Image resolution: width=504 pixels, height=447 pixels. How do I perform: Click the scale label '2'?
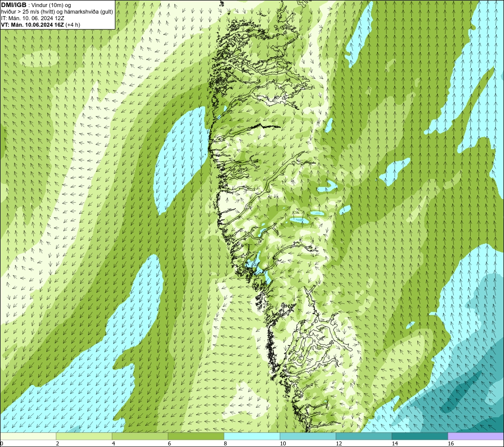click(57, 444)
